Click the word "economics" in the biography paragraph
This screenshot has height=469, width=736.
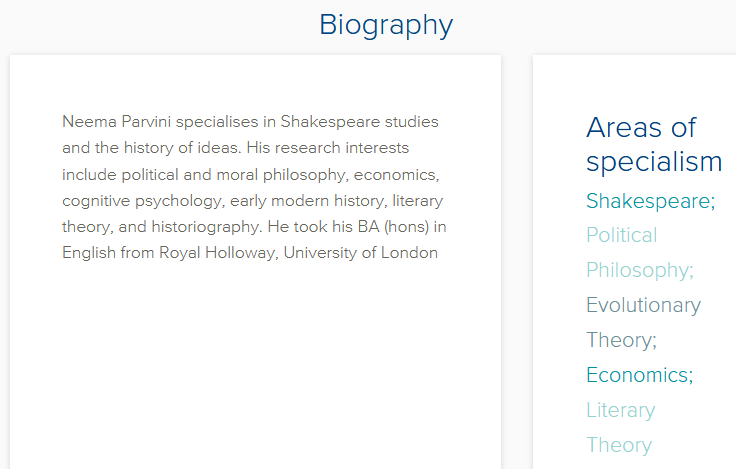pos(400,174)
